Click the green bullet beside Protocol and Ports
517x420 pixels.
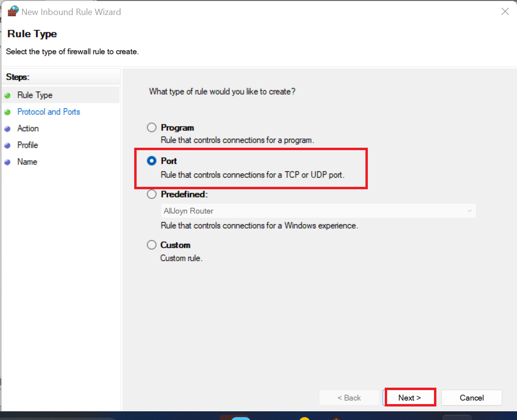8,112
